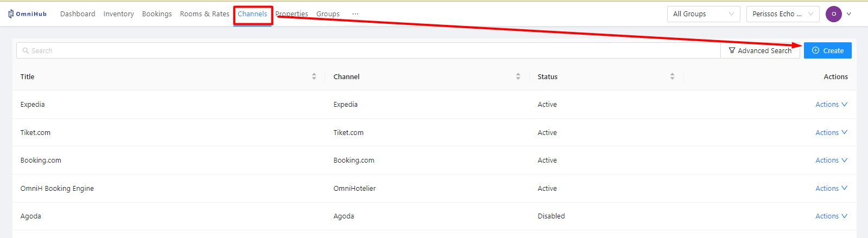The image size is (868, 238).
Task: Expand the All Groups dropdown
Action: pyautogui.click(x=704, y=14)
